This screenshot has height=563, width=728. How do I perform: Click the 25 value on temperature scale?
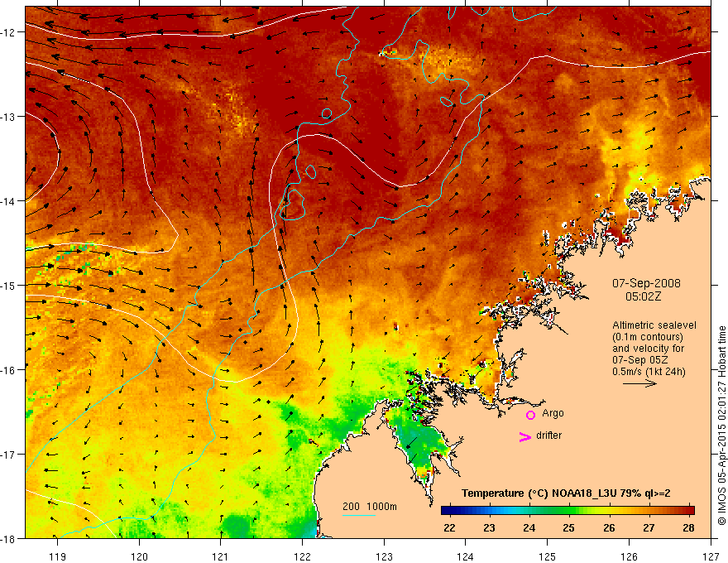point(569,527)
